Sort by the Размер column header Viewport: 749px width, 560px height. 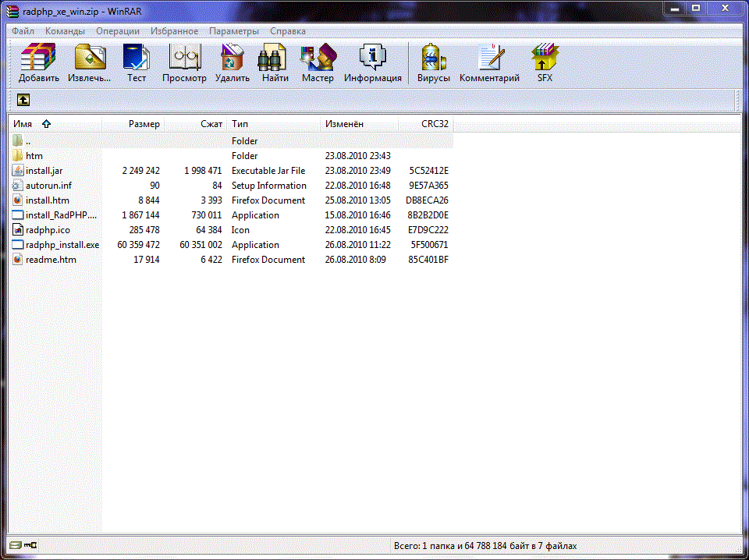(133, 124)
